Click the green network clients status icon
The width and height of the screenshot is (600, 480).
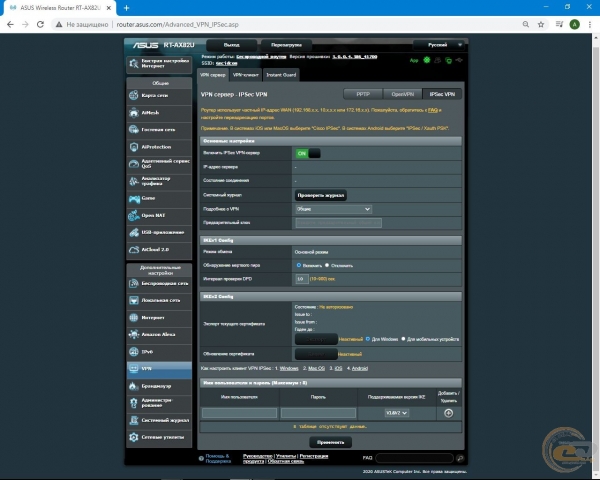point(448,60)
